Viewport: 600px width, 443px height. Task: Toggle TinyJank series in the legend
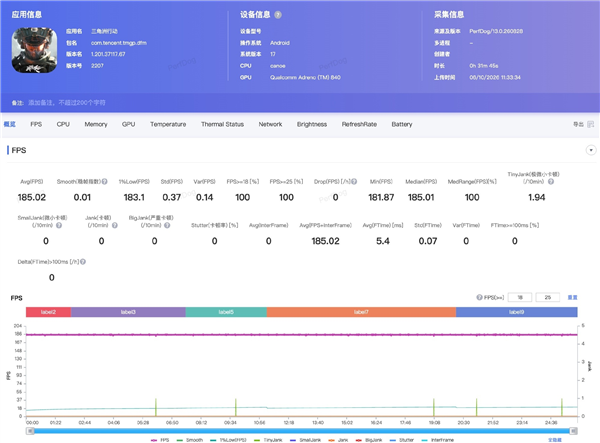[x=268, y=440]
